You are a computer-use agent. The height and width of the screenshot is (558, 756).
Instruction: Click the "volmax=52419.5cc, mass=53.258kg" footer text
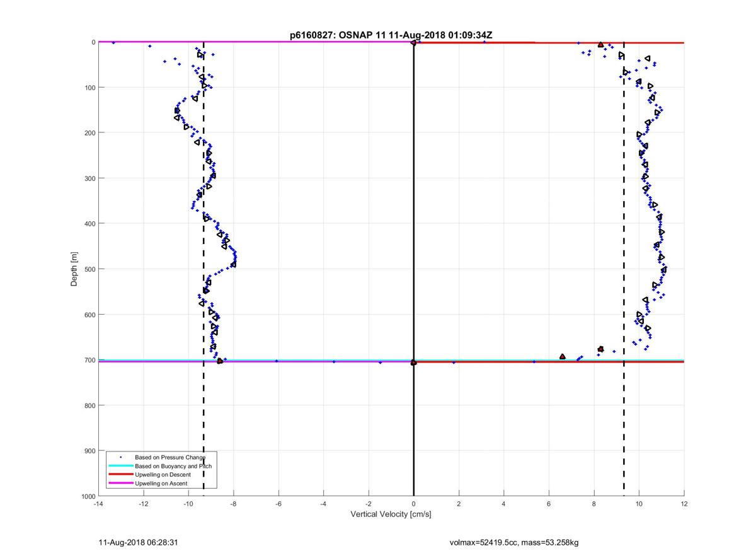click(x=514, y=542)
